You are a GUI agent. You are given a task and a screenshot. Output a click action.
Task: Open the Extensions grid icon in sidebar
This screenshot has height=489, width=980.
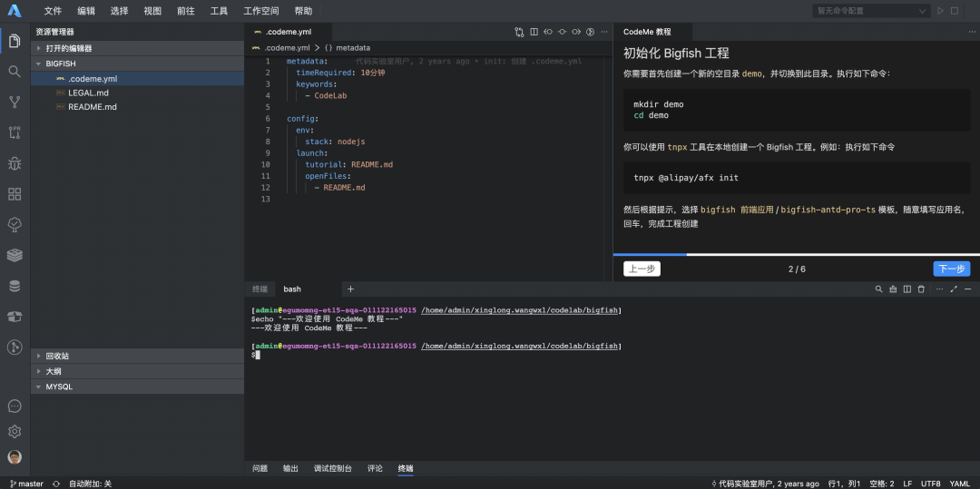15,194
